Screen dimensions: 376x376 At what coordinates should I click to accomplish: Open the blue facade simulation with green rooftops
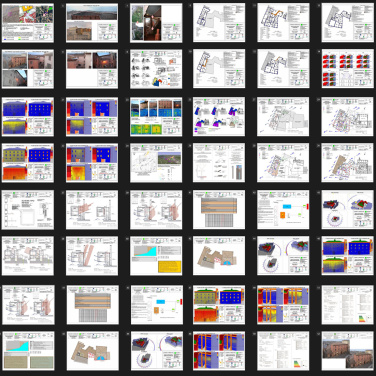coord(348,256)
